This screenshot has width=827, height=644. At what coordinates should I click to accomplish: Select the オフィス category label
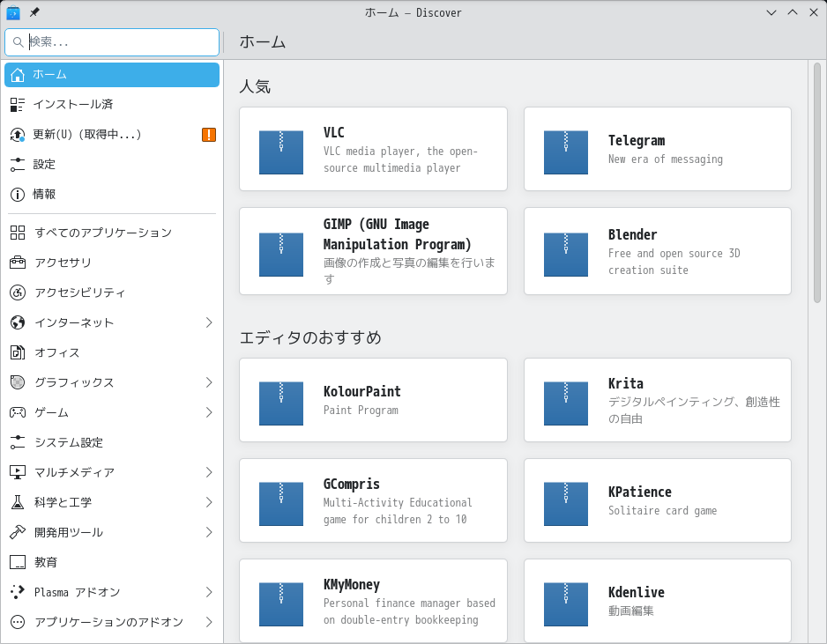[x=57, y=352]
